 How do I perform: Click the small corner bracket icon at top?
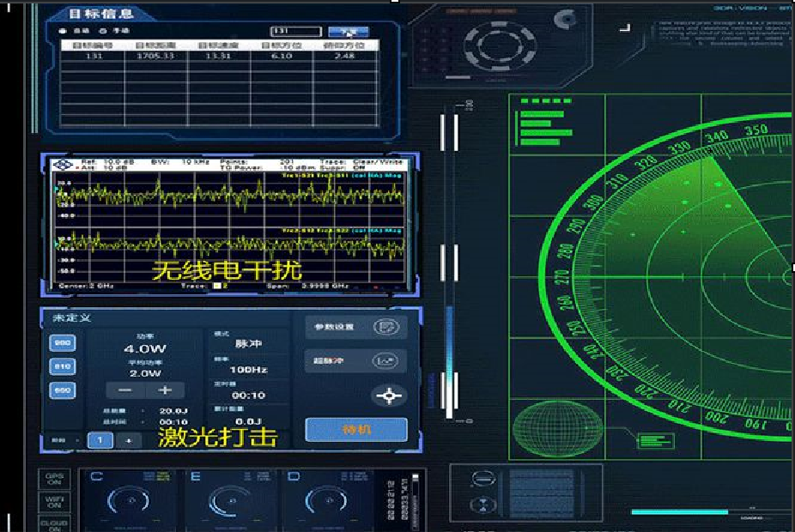pyautogui.click(x=625, y=27)
